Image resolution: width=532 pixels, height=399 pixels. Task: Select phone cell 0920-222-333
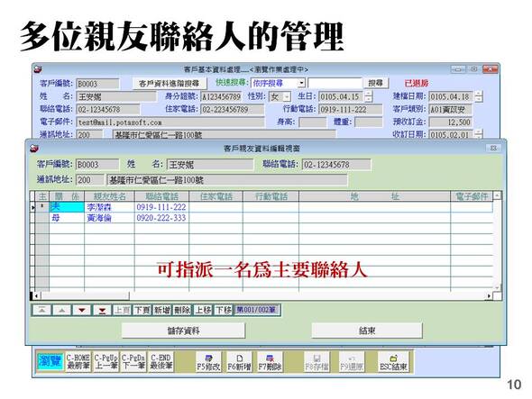click(161, 218)
